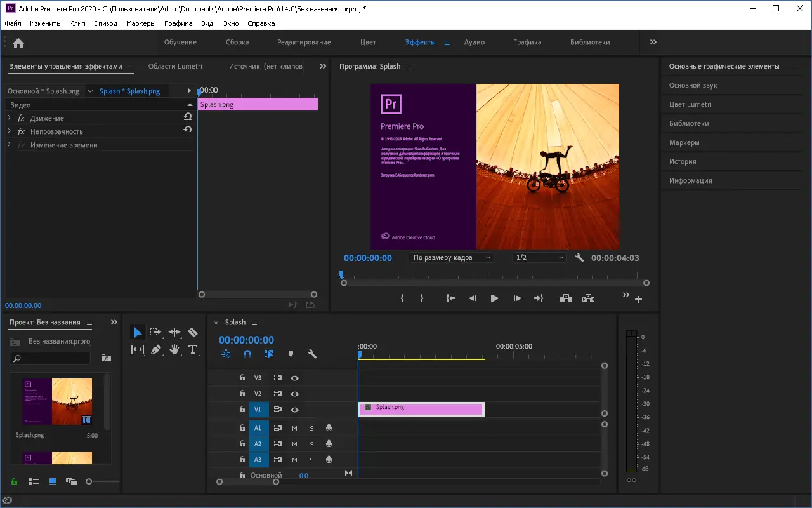Image resolution: width=812 pixels, height=508 pixels.
Task: Select the Razor tool in tools panel
Action: (193, 332)
